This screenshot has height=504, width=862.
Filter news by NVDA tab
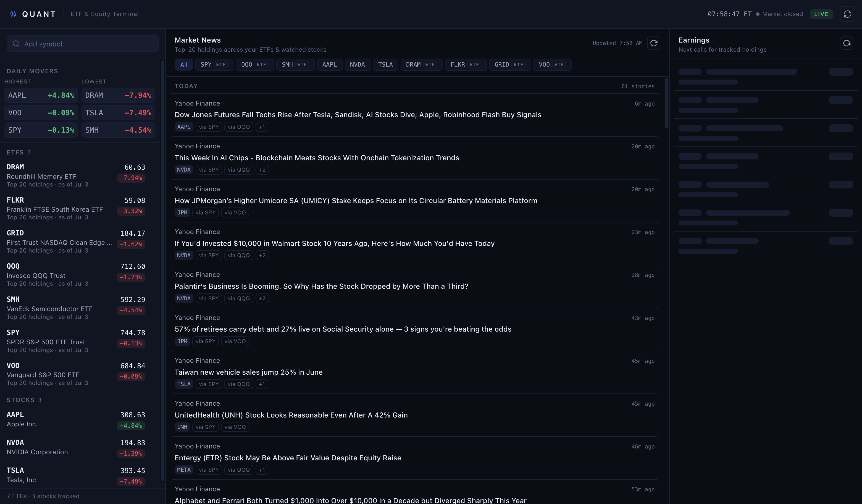357,65
